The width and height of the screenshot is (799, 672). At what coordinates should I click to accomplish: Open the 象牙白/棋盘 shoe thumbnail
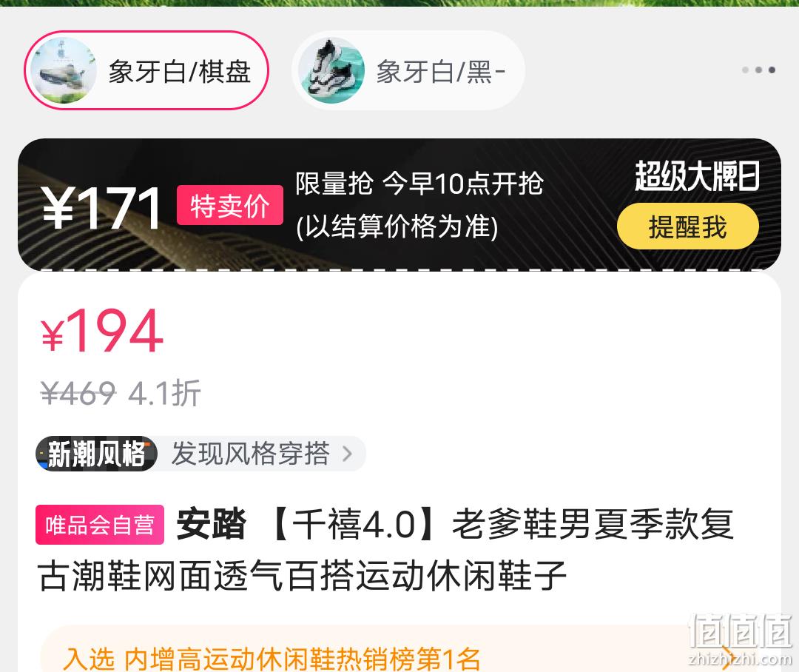click(63, 70)
